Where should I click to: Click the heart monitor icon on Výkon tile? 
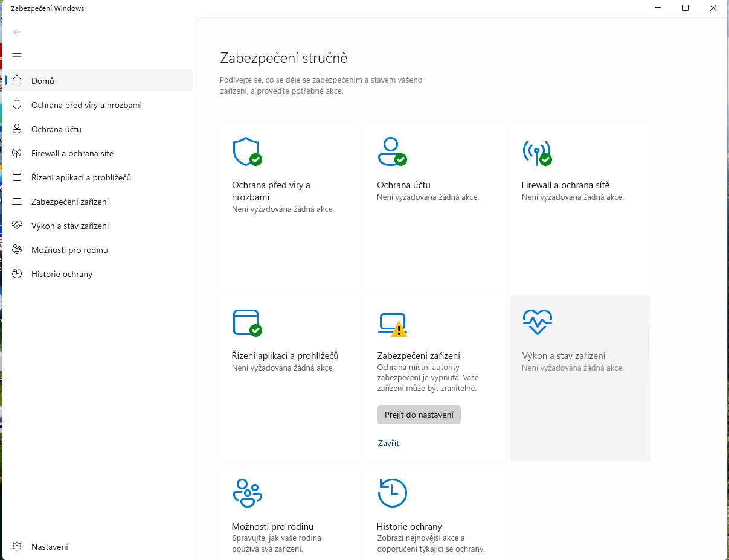tap(537, 322)
